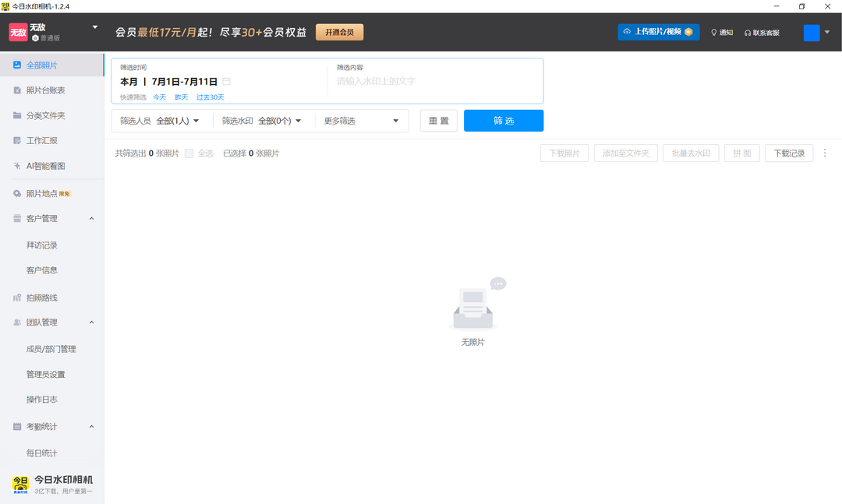This screenshot has height=504, width=842.
Task: Click the notification bell icon
Action: (713, 33)
